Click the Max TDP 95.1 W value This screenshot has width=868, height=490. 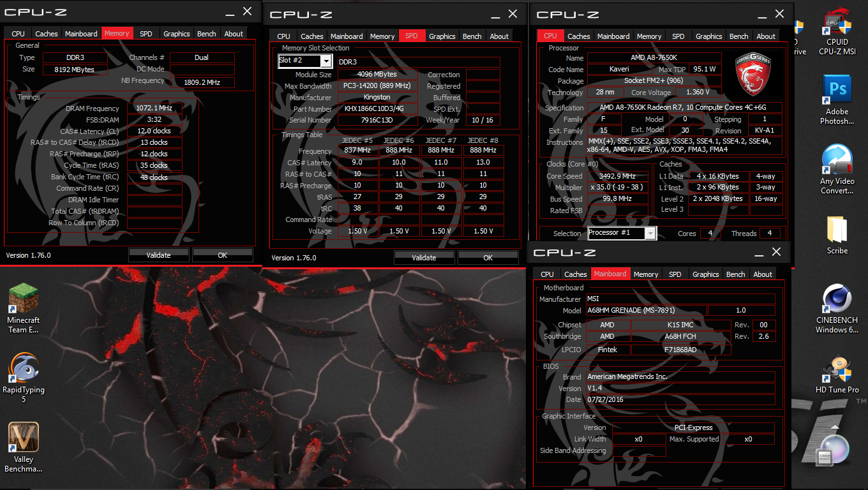(704, 70)
